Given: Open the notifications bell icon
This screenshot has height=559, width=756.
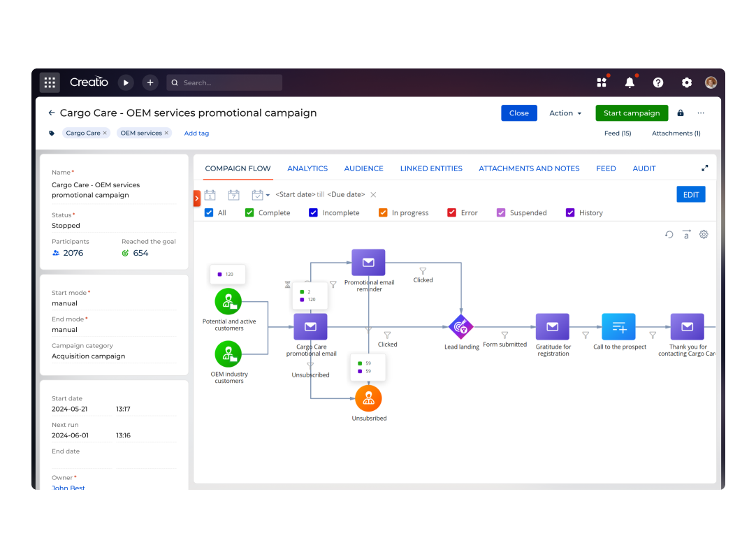Looking at the screenshot, I should point(630,82).
